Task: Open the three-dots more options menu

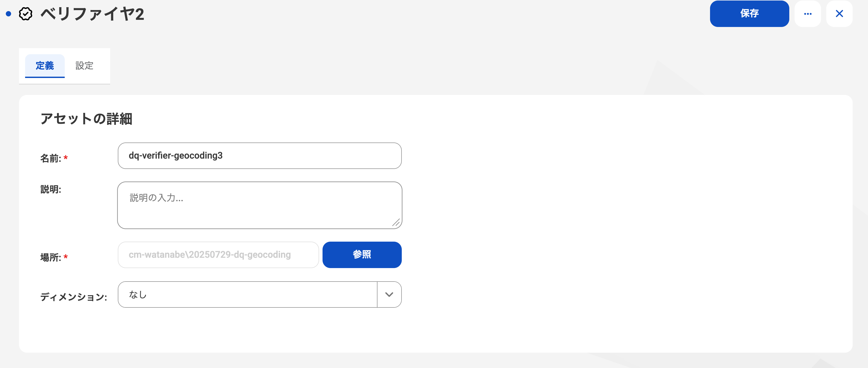Action: (x=807, y=14)
